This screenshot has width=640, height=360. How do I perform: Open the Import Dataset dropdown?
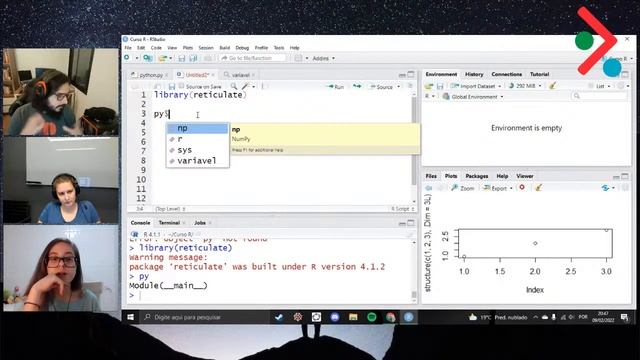pos(476,86)
